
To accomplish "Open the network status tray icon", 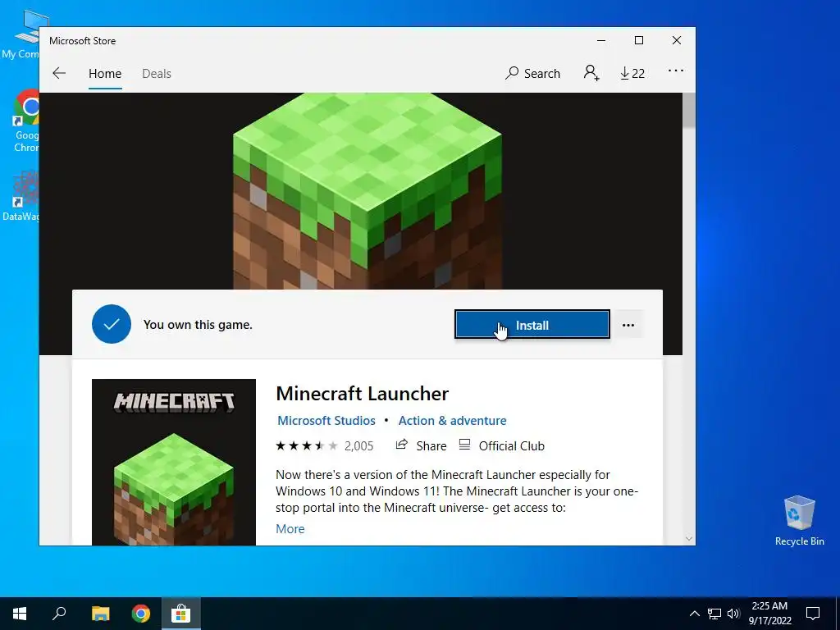I will click(714, 614).
